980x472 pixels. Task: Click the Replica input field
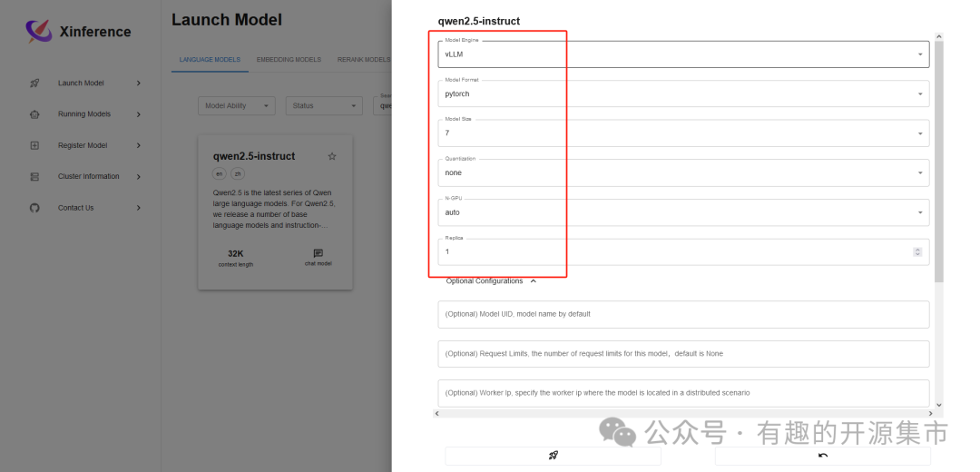683,252
